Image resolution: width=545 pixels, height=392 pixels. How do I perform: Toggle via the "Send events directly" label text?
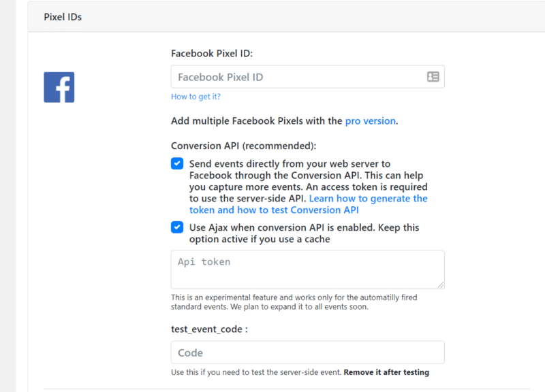click(x=290, y=164)
